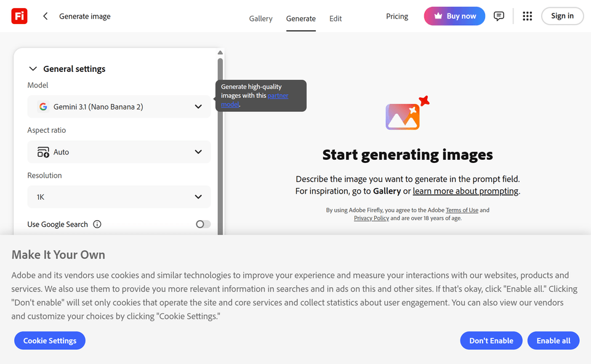Open the Resolution dropdown set to 1K
This screenshot has width=591, height=364.
[119, 197]
